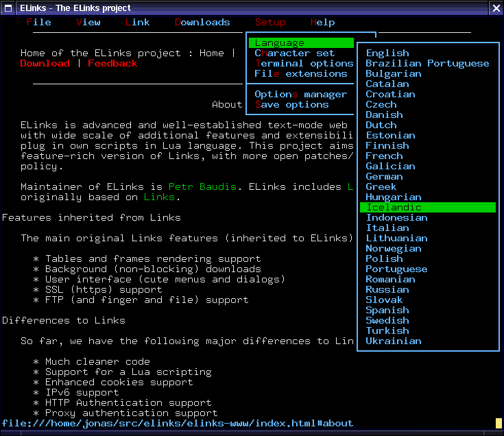Switch interface to Spanish
The image size is (504, 436).
coord(428,310)
